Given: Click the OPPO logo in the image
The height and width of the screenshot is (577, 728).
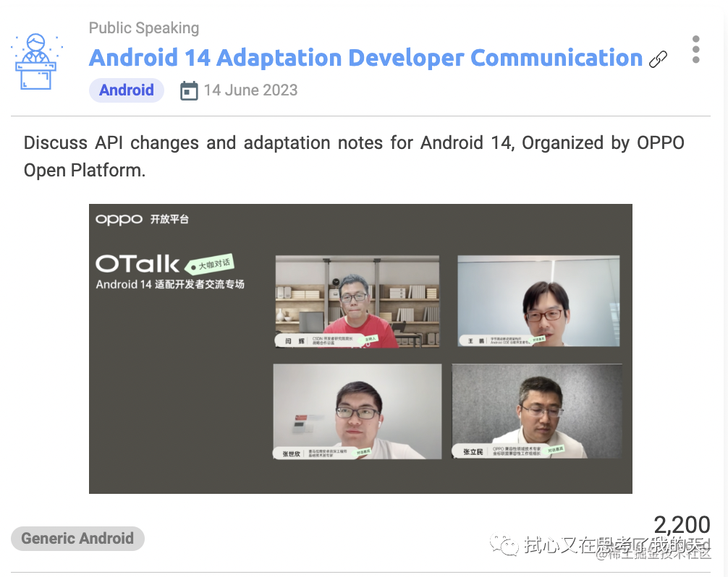Looking at the screenshot, I should [x=119, y=219].
